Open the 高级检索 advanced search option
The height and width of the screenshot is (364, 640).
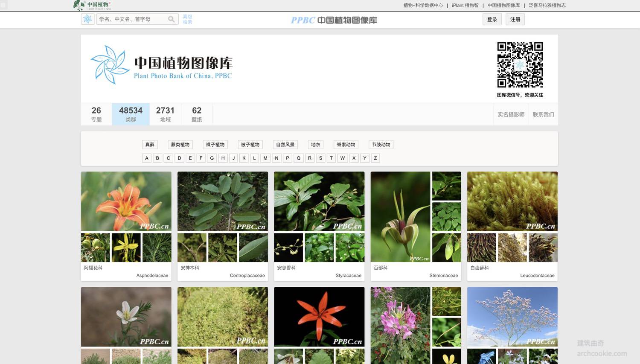pyautogui.click(x=187, y=19)
